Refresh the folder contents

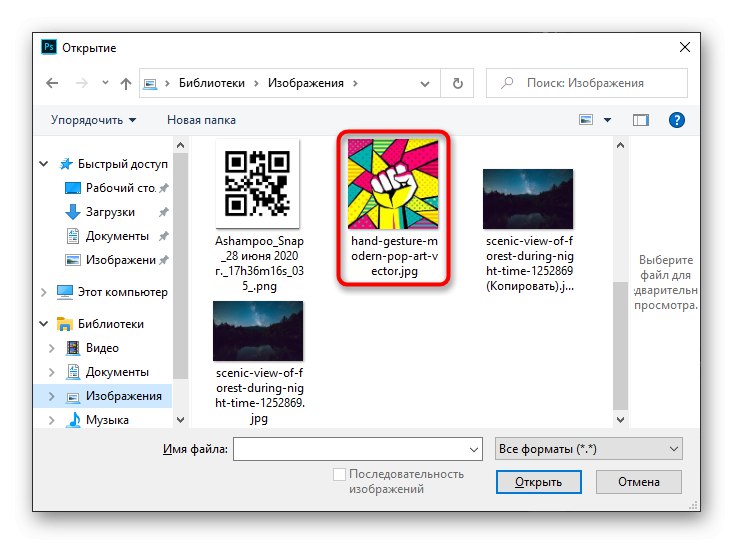coord(457,83)
